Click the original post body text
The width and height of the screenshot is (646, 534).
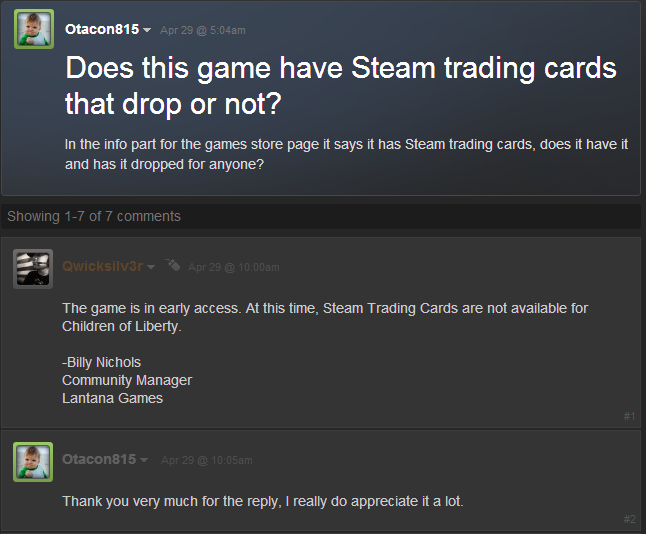[x=346, y=154]
